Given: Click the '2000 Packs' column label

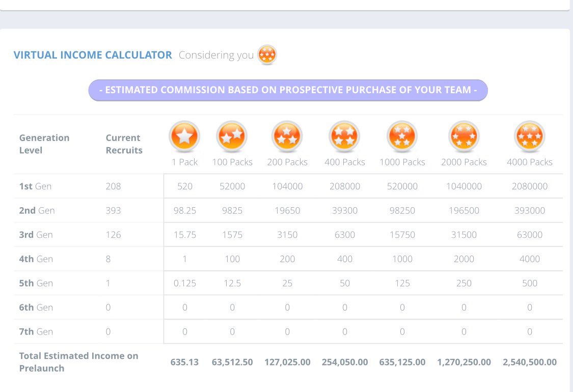Looking at the screenshot, I should (463, 162).
